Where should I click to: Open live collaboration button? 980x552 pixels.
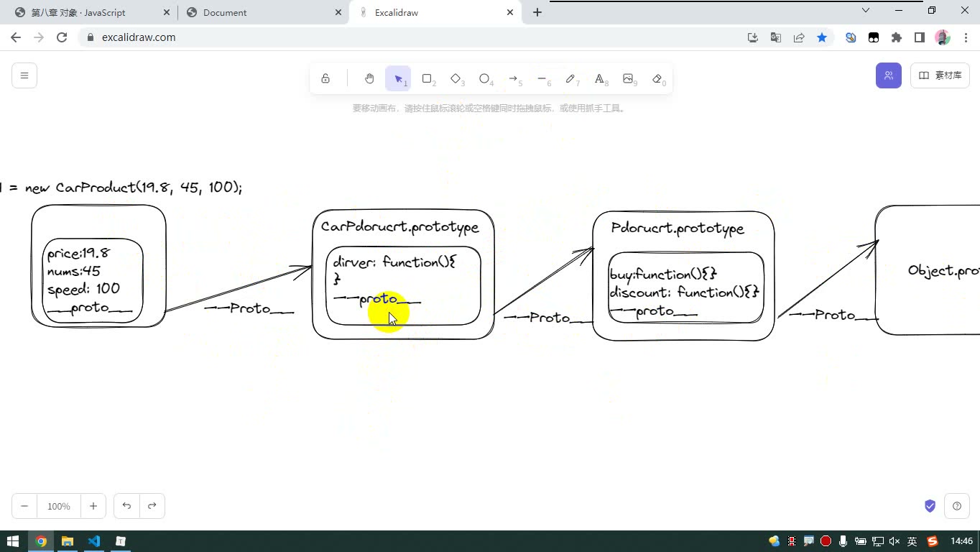pyautogui.click(x=889, y=75)
